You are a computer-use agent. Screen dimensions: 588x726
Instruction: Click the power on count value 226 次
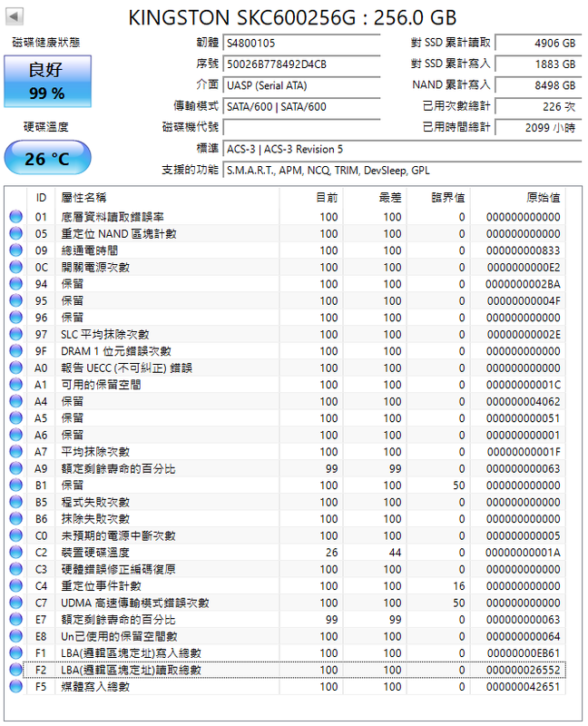pyautogui.click(x=538, y=107)
